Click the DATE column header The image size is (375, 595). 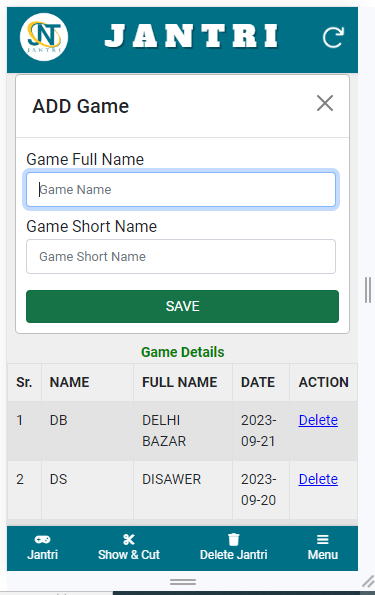point(258,382)
